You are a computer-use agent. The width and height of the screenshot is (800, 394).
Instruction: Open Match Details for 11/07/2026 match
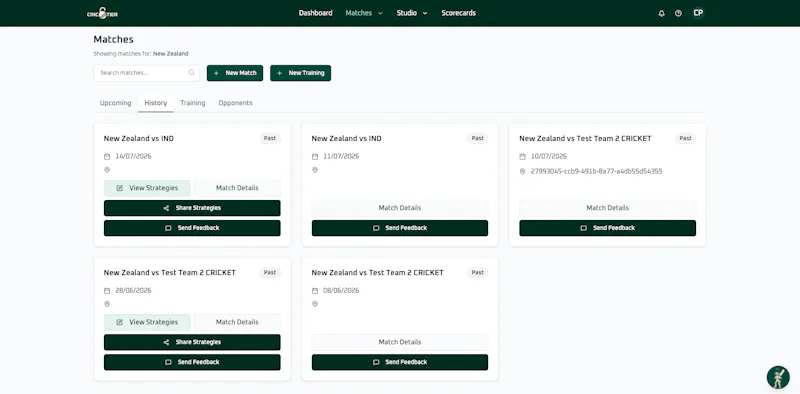(399, 208)
